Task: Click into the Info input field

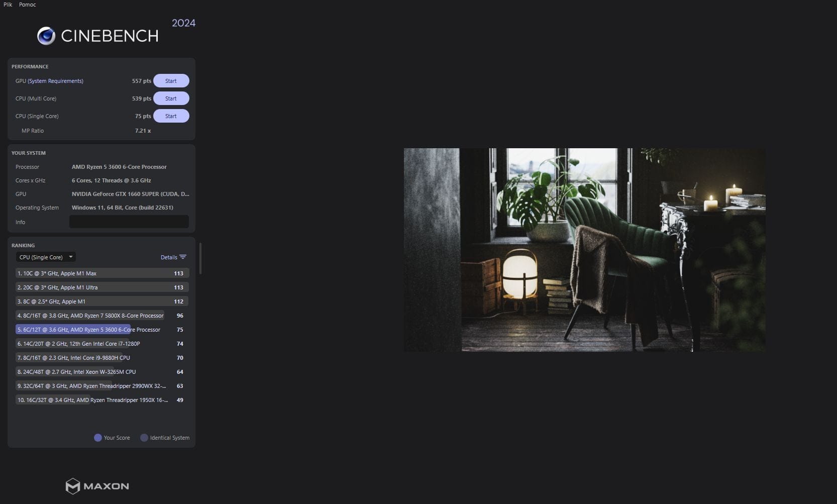Action: [129, 222]
